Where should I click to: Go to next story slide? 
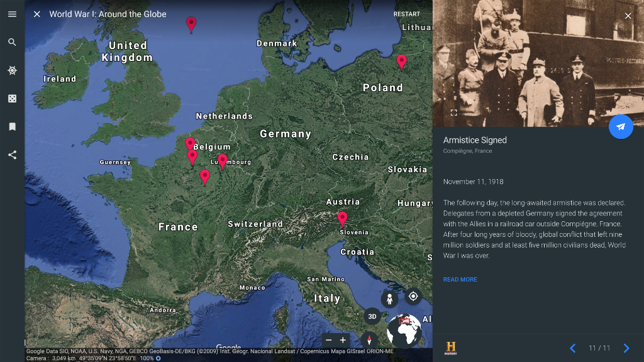click(626, 348)
